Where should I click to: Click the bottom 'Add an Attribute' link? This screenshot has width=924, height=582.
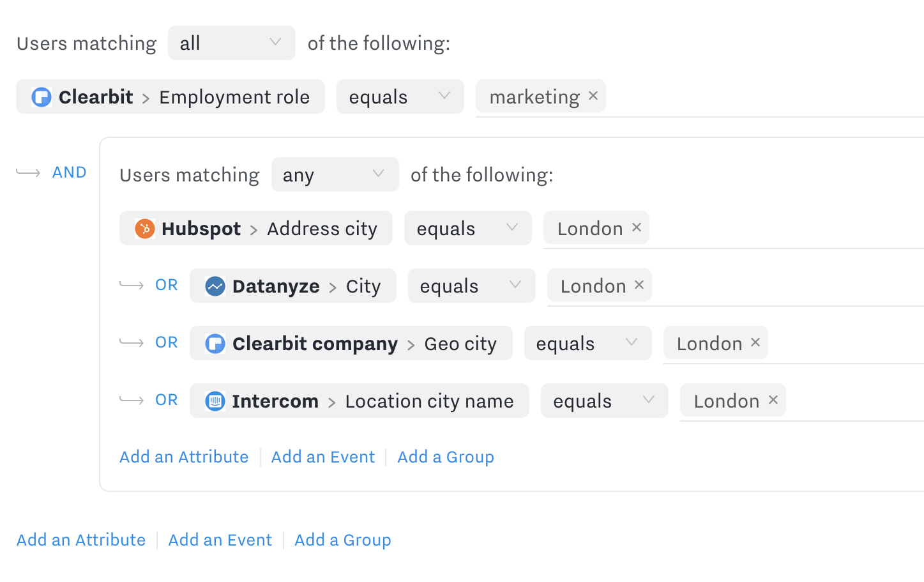click(81, 540)
